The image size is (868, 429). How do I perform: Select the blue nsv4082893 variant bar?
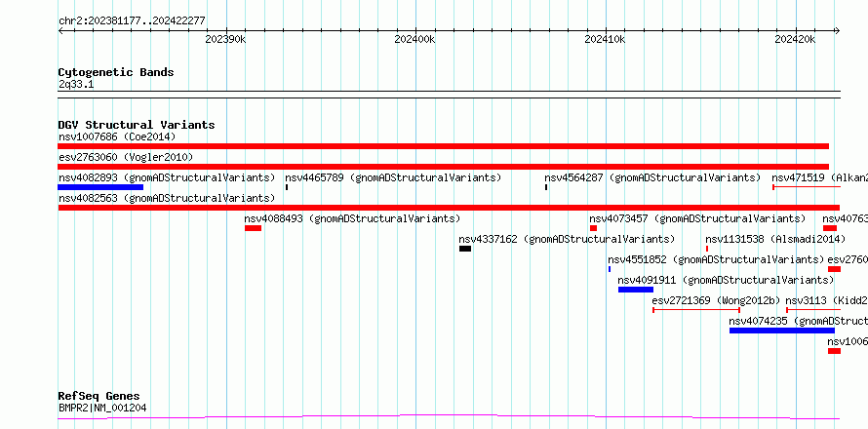pos(100,187)
